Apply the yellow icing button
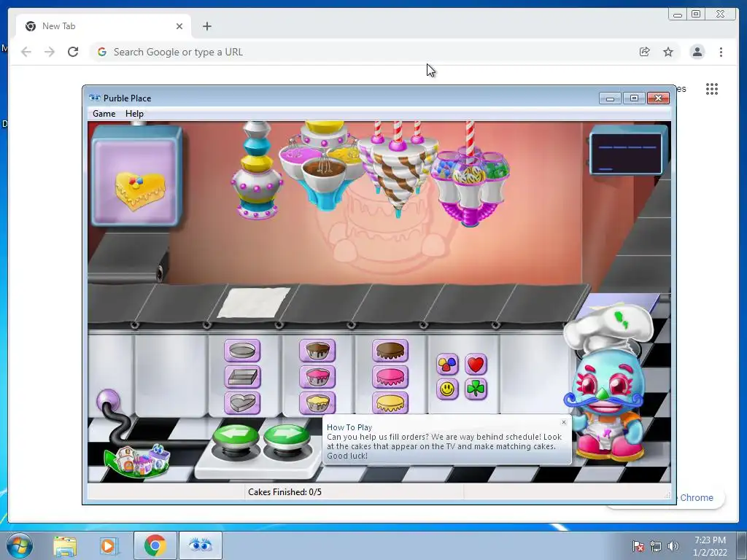The width and height of the screenshot is (747, 560). coord(390,402)
